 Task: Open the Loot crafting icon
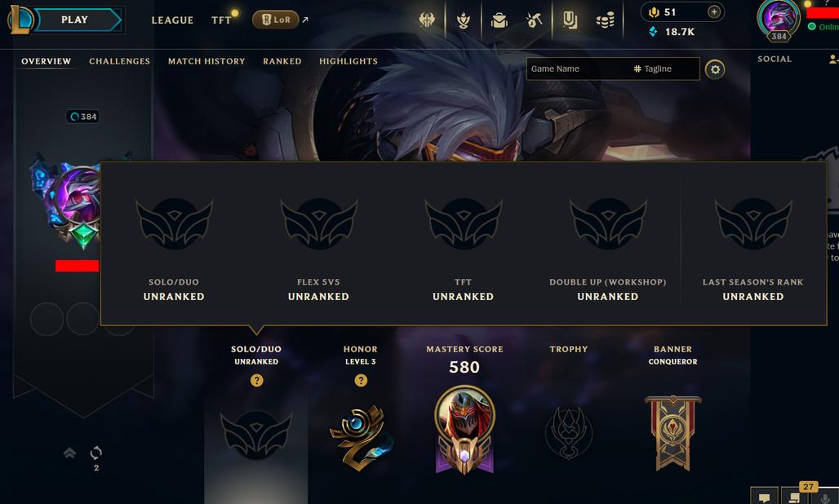[x=534, y=20]
